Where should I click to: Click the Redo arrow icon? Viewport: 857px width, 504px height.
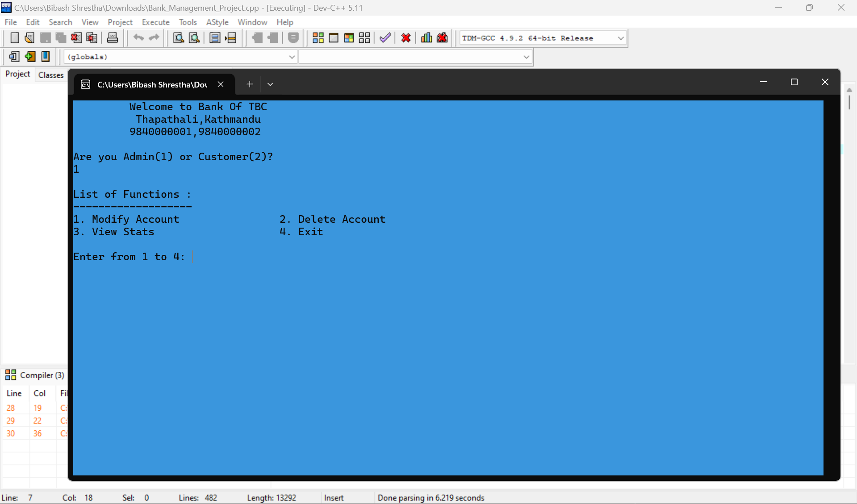click(x=154, y=38)
